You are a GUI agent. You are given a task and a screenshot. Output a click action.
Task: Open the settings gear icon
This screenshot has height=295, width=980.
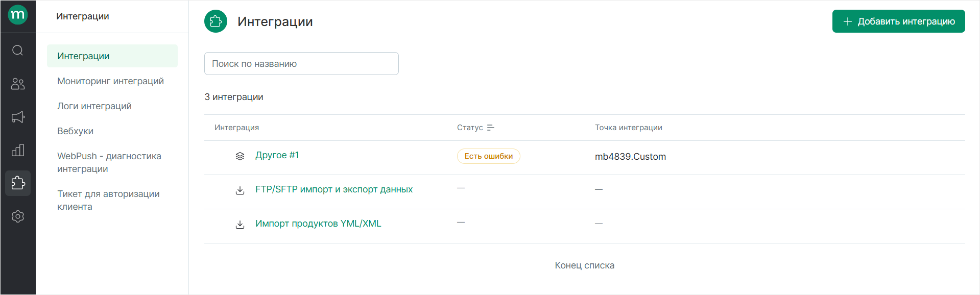click(x=18, y=216)
